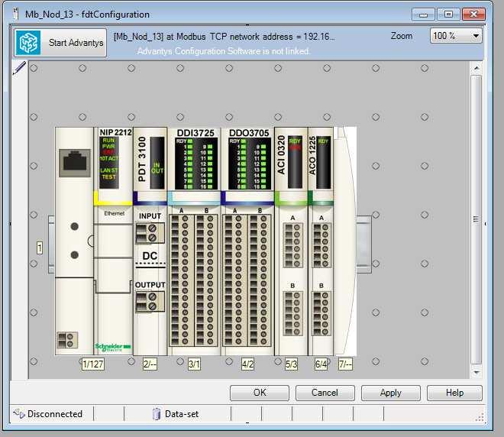The height and width of the screenshot is (437, 504).
Task: Maximize the fdtConfiguration window
Action: pyautogui.click(x=448, y=15)
